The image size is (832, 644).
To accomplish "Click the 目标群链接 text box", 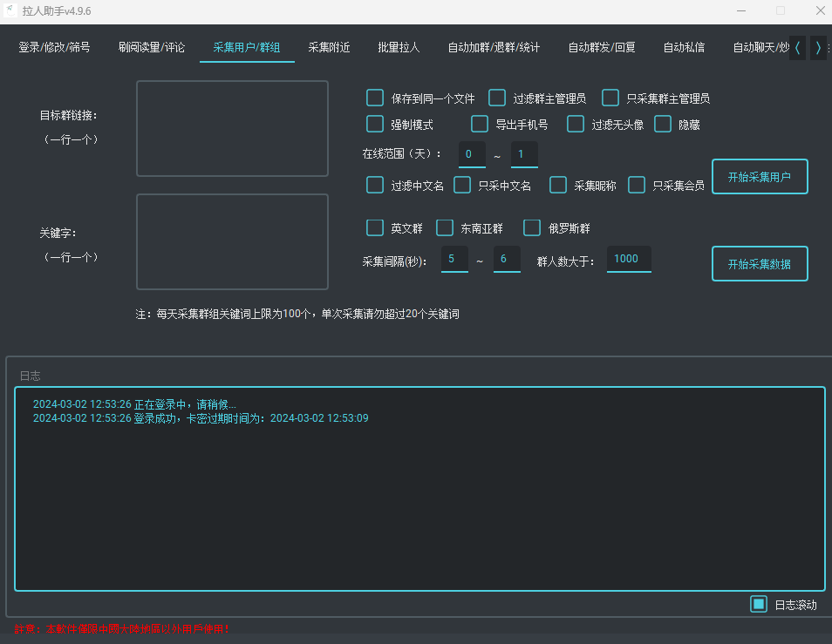I will pos(232,128).
